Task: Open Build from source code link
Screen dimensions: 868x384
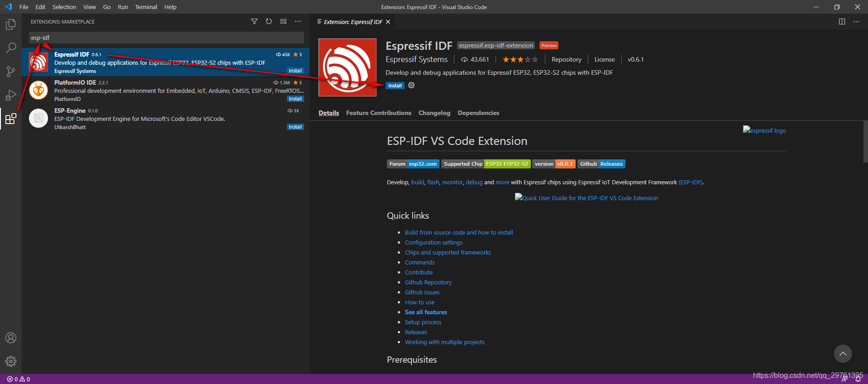Action: [459, 232]
